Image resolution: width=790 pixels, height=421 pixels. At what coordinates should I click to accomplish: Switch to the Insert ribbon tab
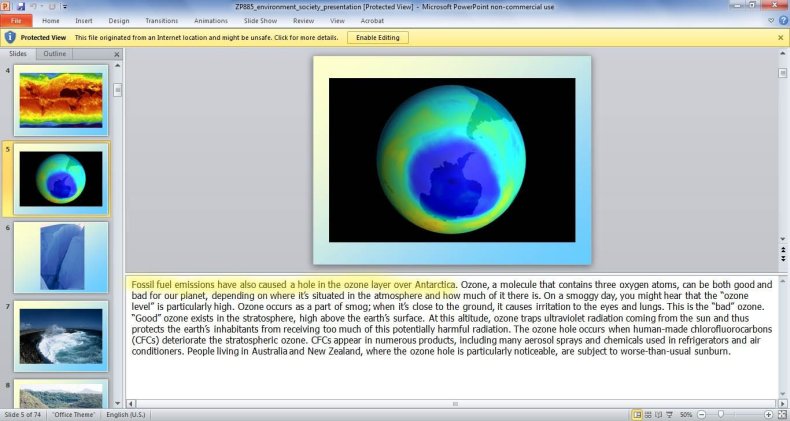(84, 21)
